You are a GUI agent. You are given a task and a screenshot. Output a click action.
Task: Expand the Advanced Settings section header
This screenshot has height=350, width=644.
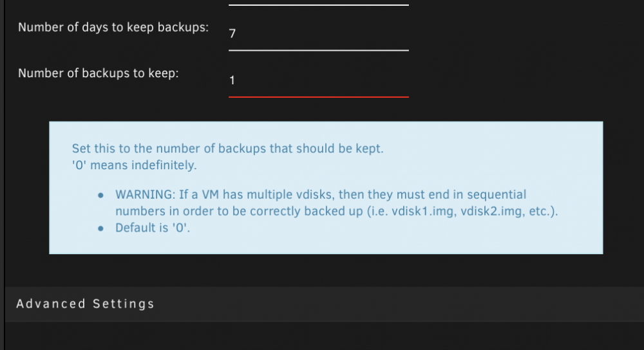point(325,304)
